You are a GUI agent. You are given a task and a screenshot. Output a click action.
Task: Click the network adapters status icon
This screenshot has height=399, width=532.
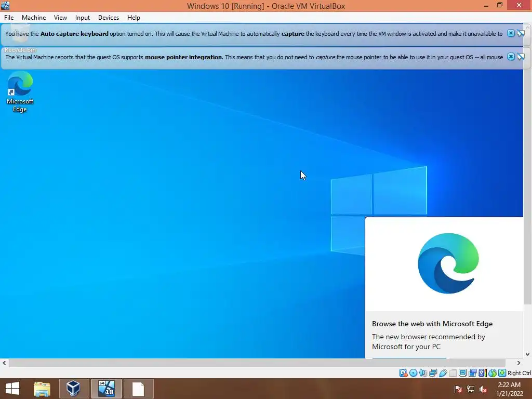(x=433, y=373)
